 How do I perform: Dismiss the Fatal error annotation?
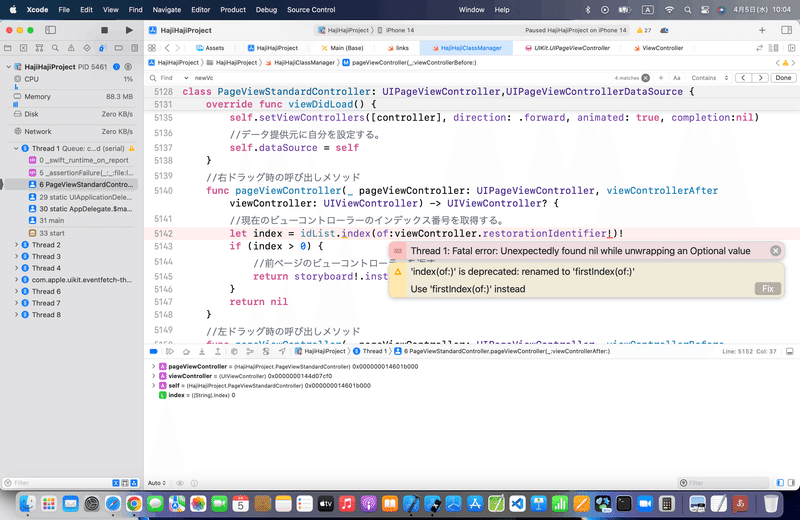776,251
